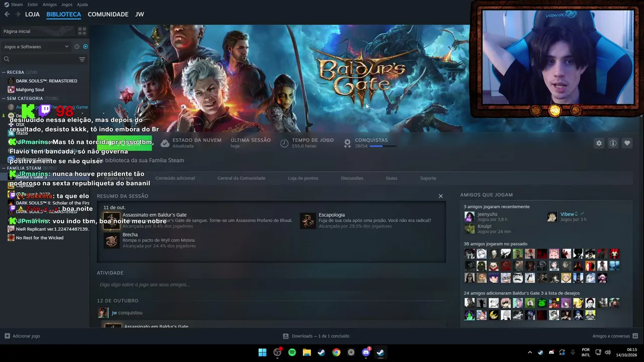Select Mahjong Soul in the library
Screen dimensions: 644x362
click(30, 89)
